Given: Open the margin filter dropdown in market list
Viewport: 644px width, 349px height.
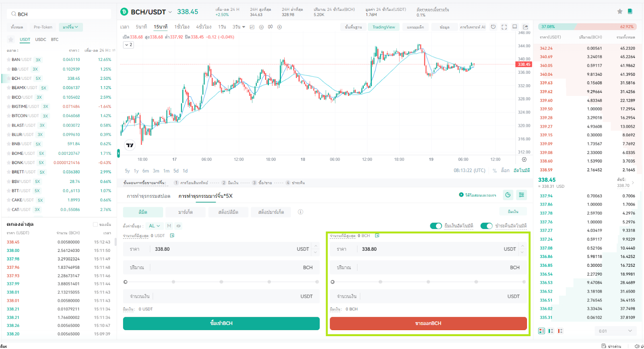Looking at the screenshot, I should tap(71, 27).
